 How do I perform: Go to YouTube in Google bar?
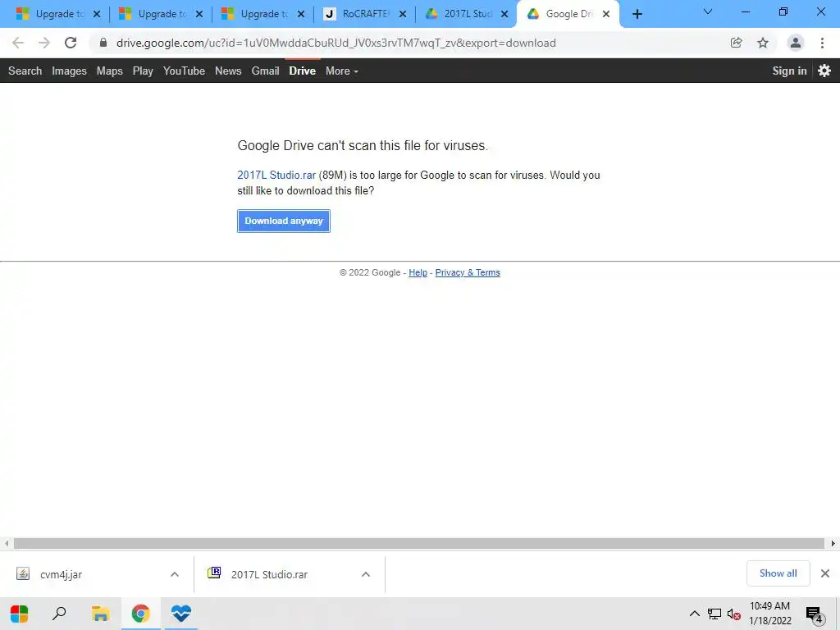(x=185, y=71)
